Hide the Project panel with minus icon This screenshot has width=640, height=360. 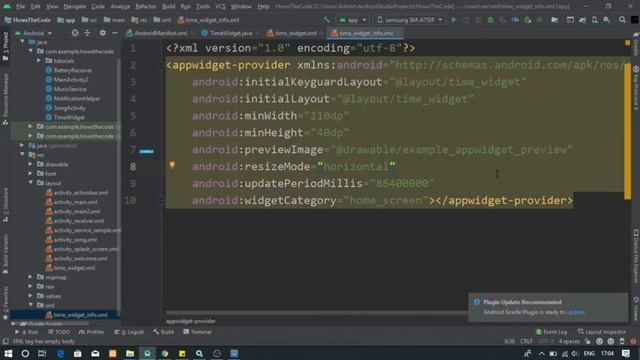[x=115, y=33]
